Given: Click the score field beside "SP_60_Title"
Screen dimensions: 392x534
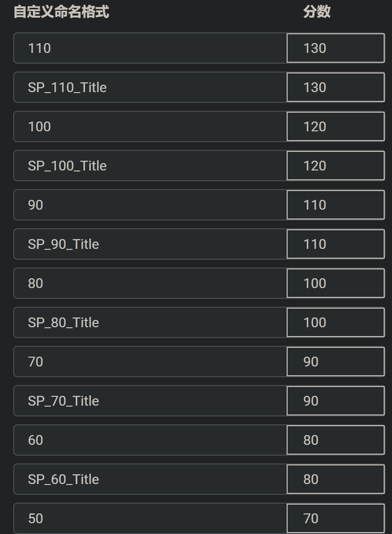Looking at the screenshot, I should point(335,479).
